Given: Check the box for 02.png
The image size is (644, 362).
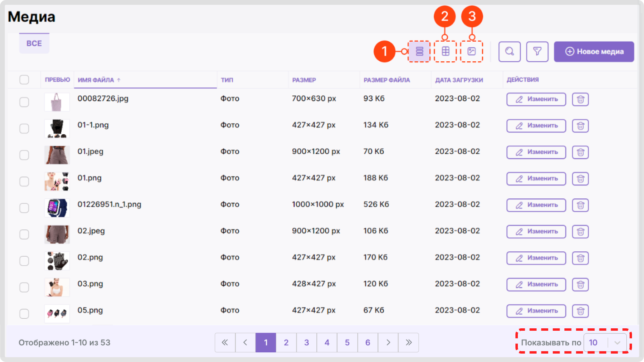Looking at the screenshot, I should click(24, 261).
